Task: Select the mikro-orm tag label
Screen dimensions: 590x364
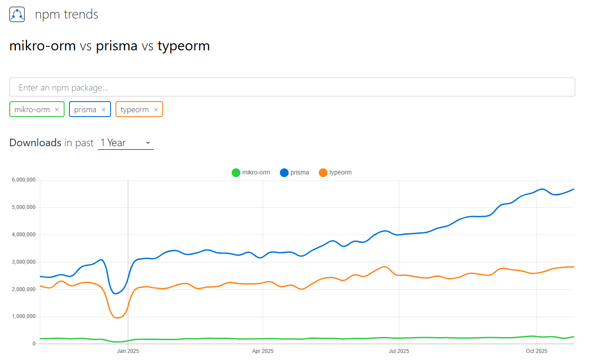Action: pyautogui.click(x=32, y=110)
